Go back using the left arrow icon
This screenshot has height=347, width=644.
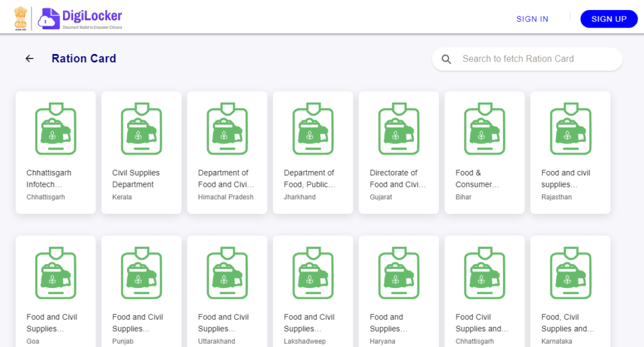click(30, 58)
